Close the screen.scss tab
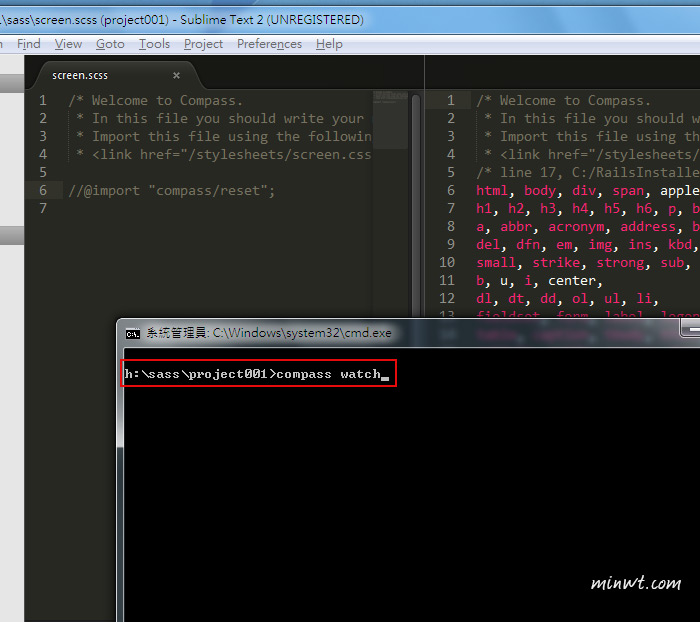 click(x=176, y=75)
